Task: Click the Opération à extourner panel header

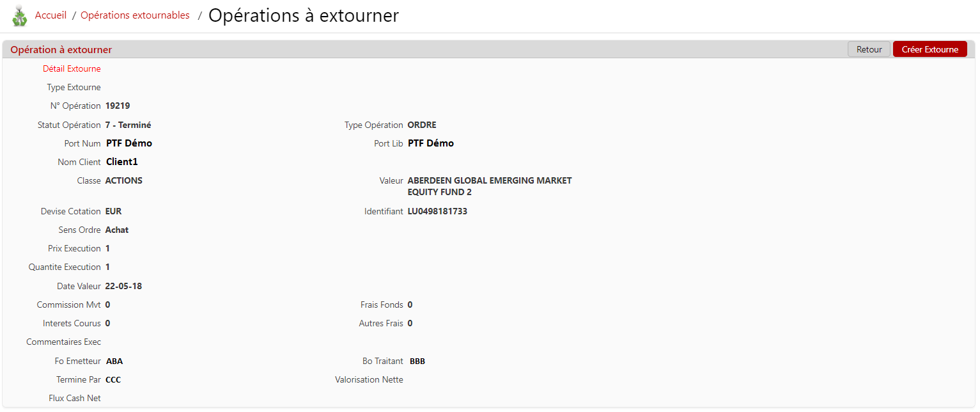Action: click(61, 49)
